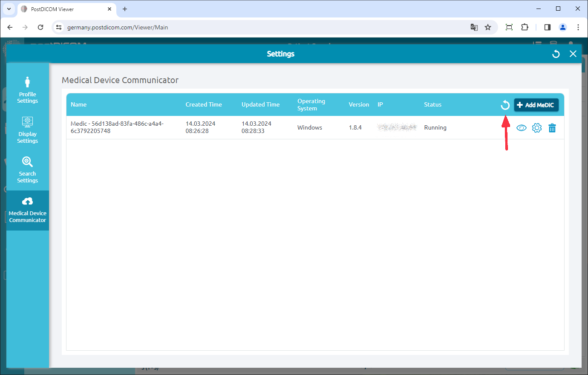
Task: Toggle the browser side panel
Action: (547, 27)
